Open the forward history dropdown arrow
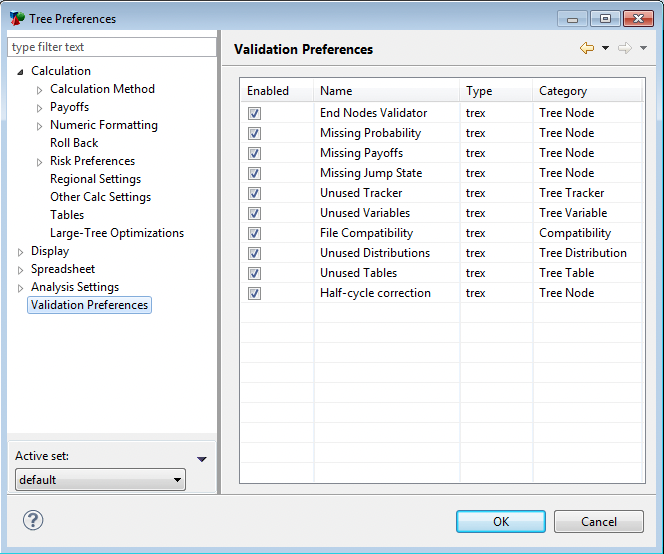 643,49
